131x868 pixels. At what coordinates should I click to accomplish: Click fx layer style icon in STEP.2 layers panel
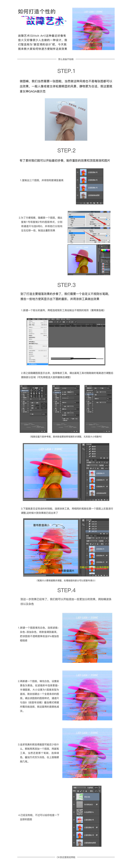click(85, 203)
